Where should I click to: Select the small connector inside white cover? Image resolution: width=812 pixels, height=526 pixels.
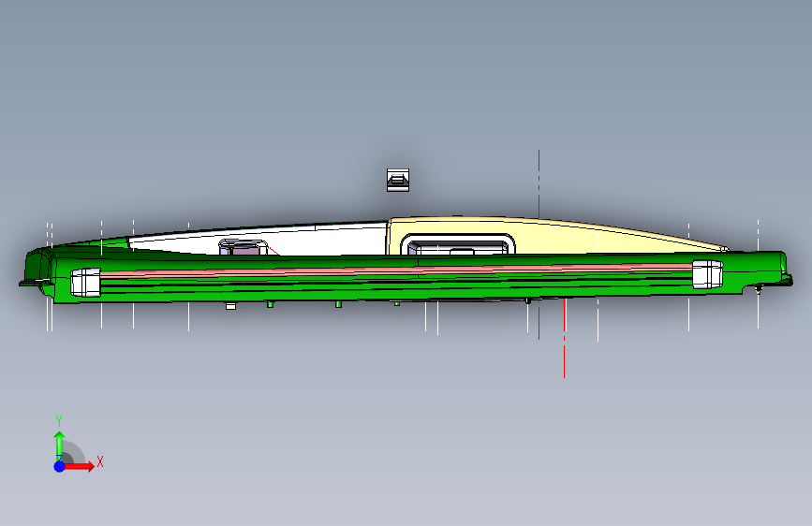tap(244, 247)
